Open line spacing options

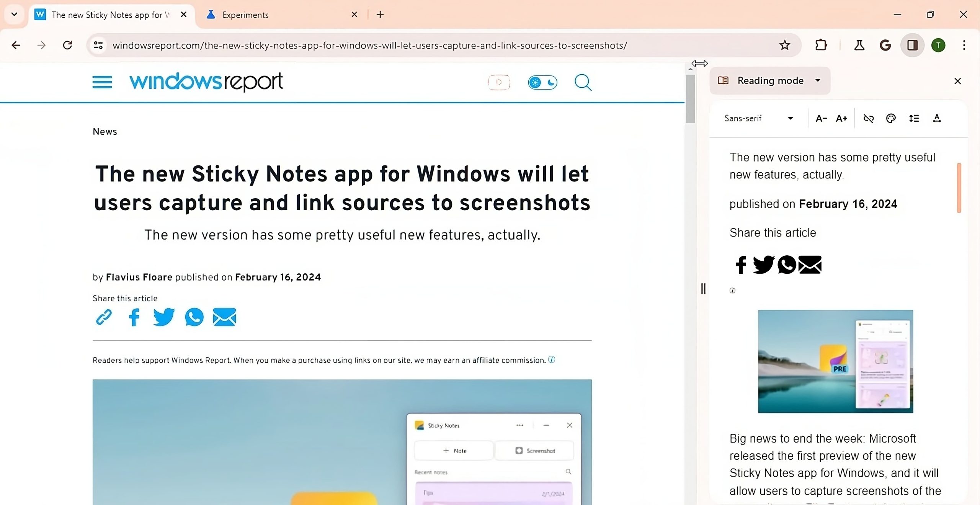(914, 118)
